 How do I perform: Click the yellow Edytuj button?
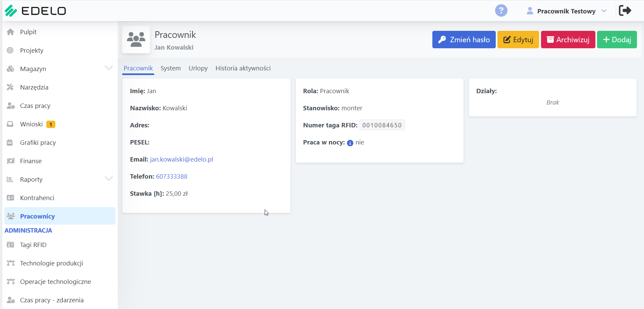[518, 40]
